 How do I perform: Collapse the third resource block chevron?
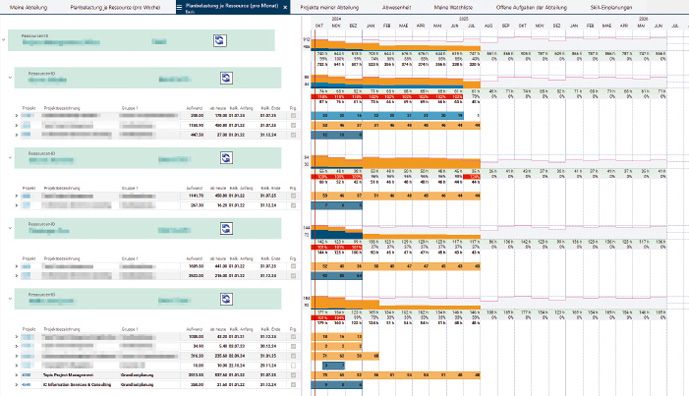[10, 157]
